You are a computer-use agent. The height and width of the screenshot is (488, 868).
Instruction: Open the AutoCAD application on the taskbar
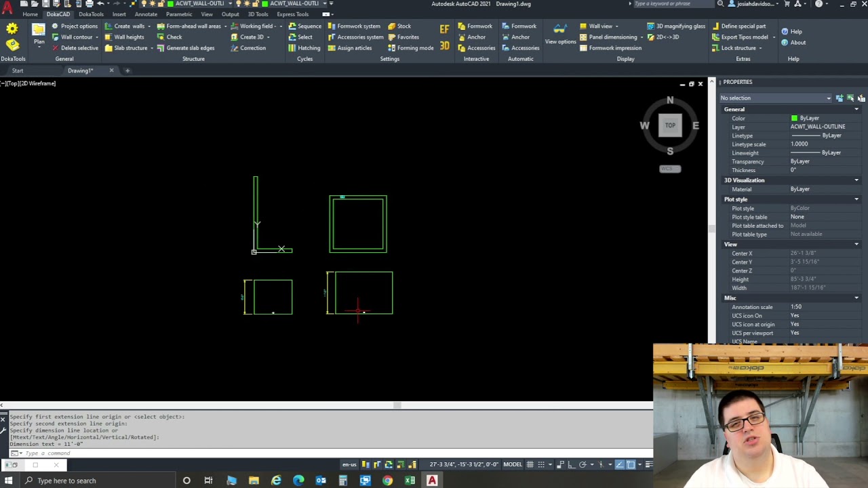coord(432,481)
